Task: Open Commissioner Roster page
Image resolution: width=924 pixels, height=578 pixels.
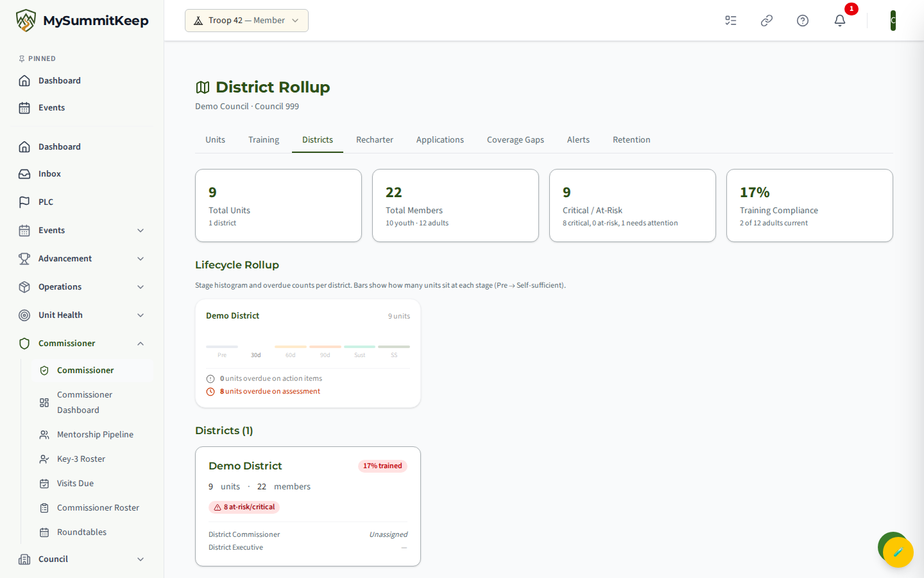Action: [x=92, y=508]
